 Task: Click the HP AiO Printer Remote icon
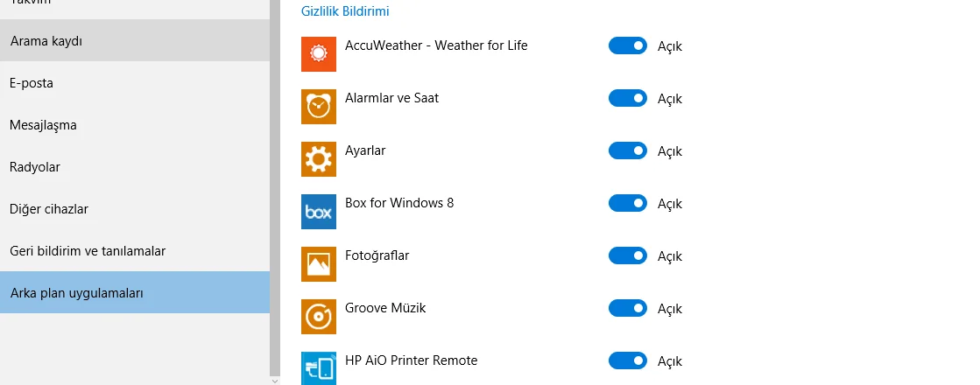[x=319, y=367]
